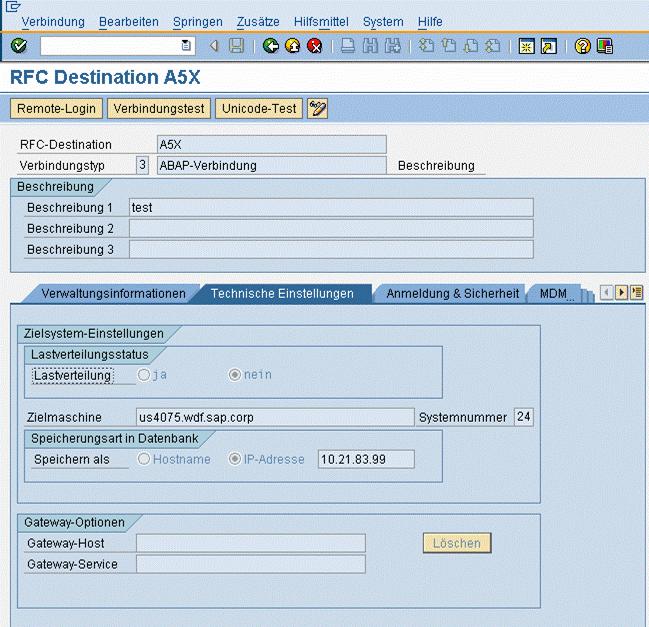This screenshot has height=627, width=649.
Task: Click the yellow Exit arrow icon
Action: coord(293,46)
